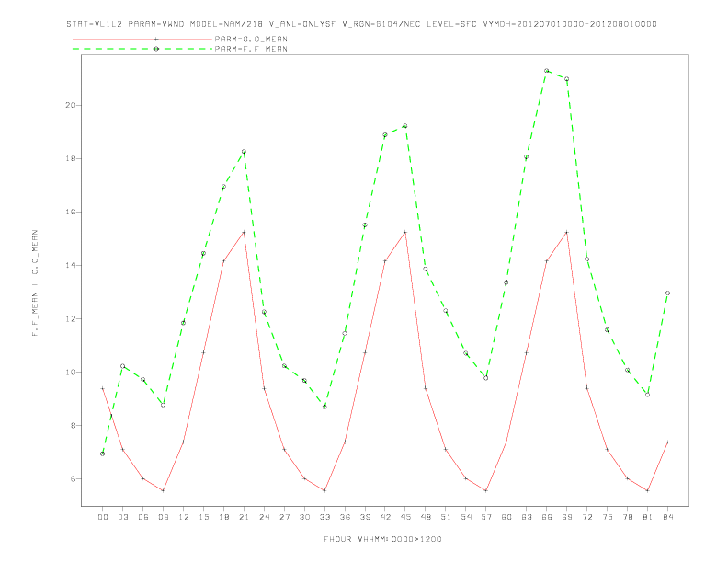Image resolution: width=728 pixels, height=563 pixels.
Task: Click the x-axis hour label 33
Action: pos(324,517)
